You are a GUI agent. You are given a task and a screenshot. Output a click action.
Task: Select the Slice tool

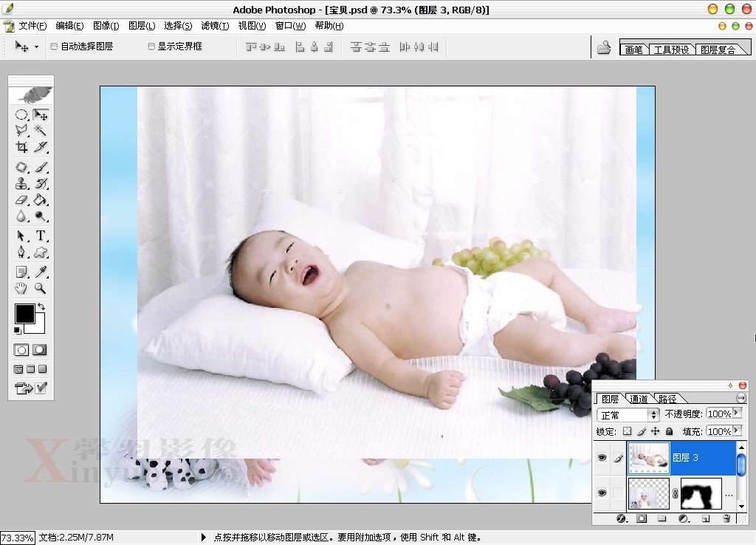click(x=41, y=147)
